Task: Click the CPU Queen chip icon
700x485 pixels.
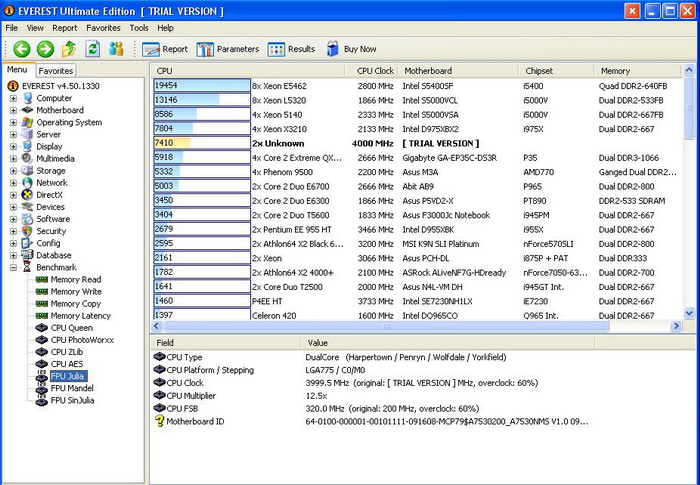Action: [42, 327]
